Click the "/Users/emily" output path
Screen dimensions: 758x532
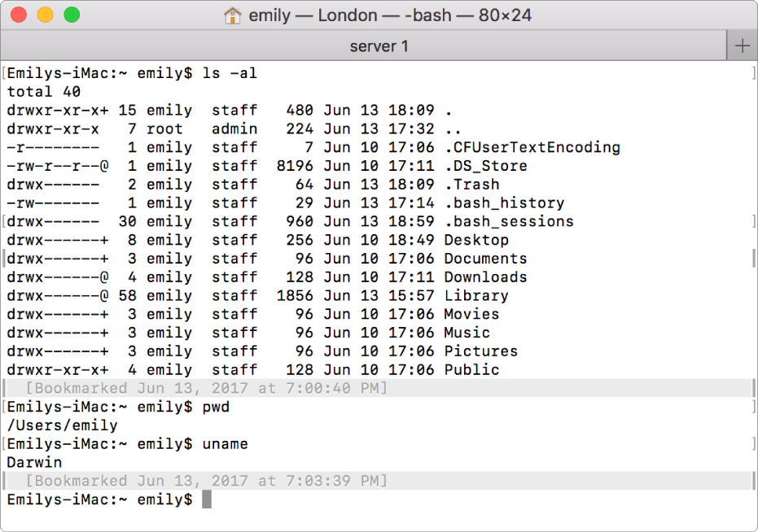tap(63, 425)
